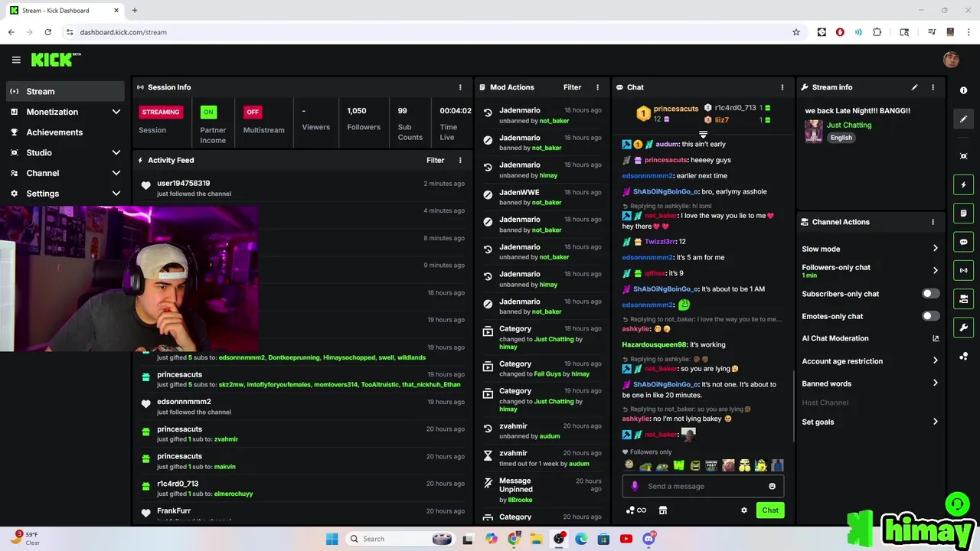Open the Windows Start menu
980x551 pixels.
[332, 539]
